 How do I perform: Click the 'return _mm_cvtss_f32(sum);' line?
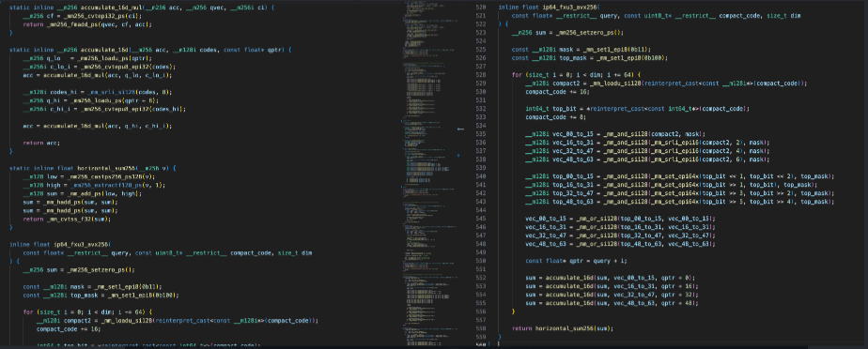coord(67,219)
